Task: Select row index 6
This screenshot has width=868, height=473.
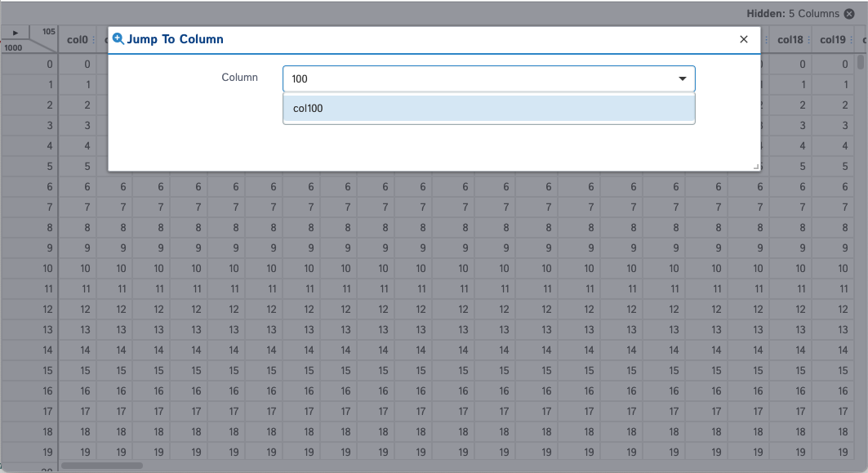Action: pyautogui.click(x=30, y=187)
